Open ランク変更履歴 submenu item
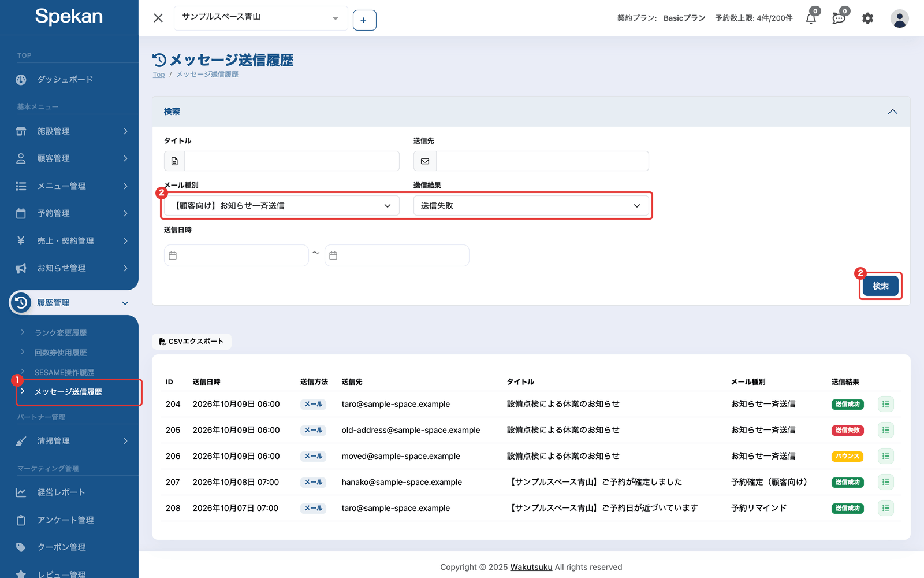 click(61, 333)
